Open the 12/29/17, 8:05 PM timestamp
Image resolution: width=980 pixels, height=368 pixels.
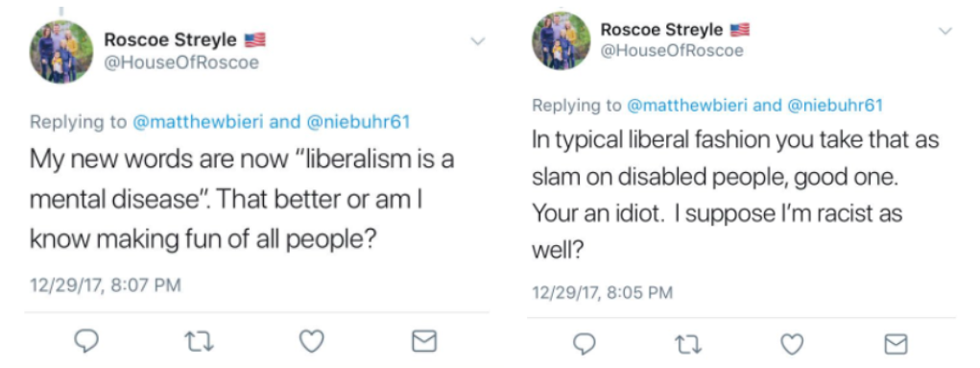click(603, 292)
